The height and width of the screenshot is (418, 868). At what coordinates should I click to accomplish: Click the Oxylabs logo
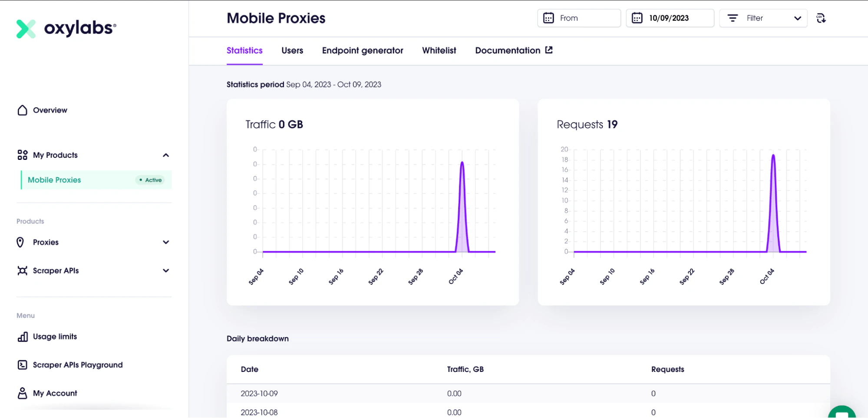click(x=66, y=28)
